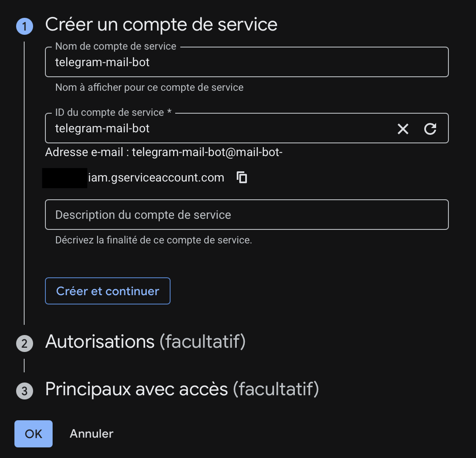The image size is (476, 458).
Task: Copy the service account email address
Action: click(x=242, y=177)
